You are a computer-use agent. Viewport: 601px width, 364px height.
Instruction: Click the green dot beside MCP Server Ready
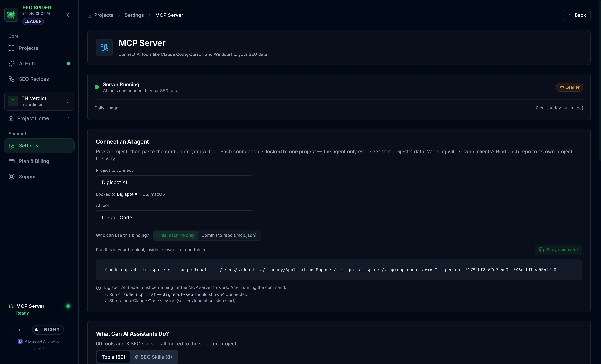tap(68, 306)
